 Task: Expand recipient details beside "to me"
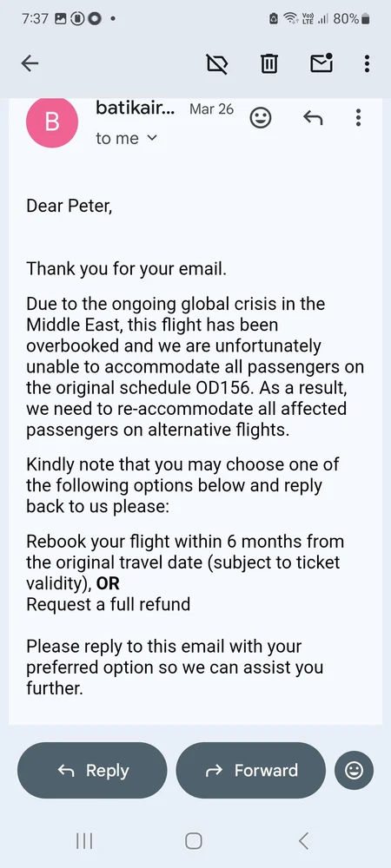pyautogui.click(x=152, y=138)
